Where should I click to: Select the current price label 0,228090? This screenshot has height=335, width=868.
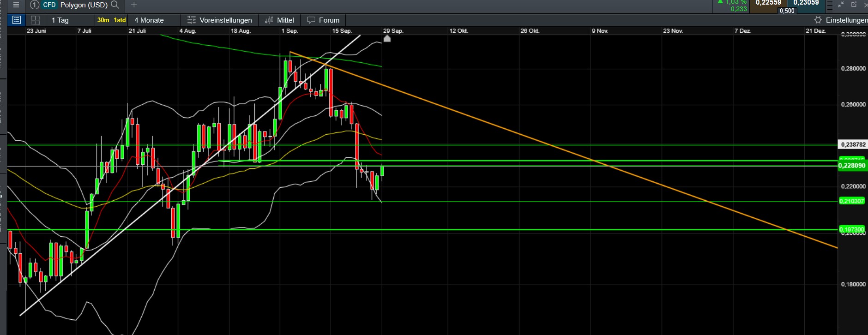pyautogui.click(x=852, y=166)
